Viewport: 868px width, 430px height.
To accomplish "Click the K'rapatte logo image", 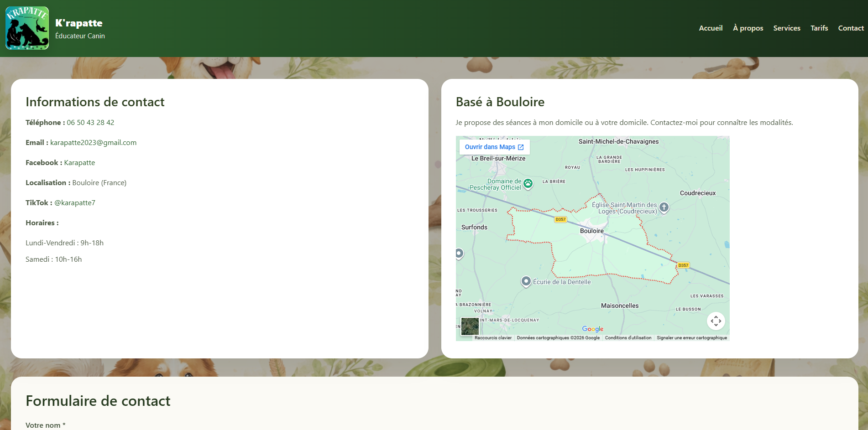I will pos(27,28).
